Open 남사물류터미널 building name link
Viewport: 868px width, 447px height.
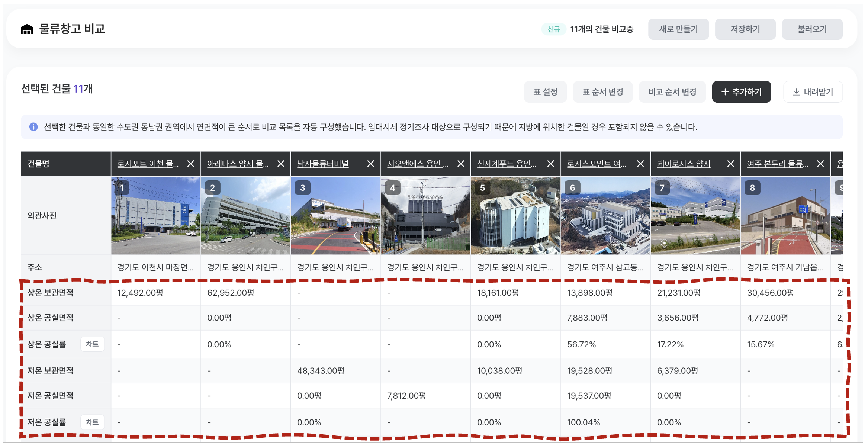pos(323,164)
